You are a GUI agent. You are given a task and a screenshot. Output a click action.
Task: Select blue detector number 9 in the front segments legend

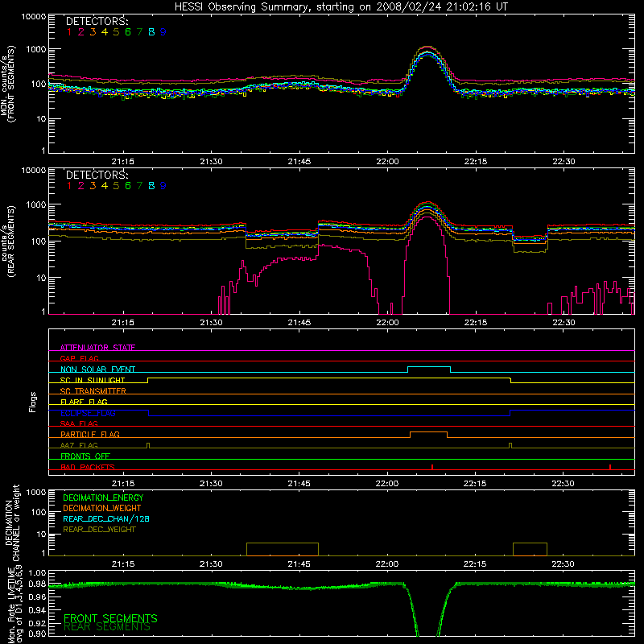(x=163, y=32)
